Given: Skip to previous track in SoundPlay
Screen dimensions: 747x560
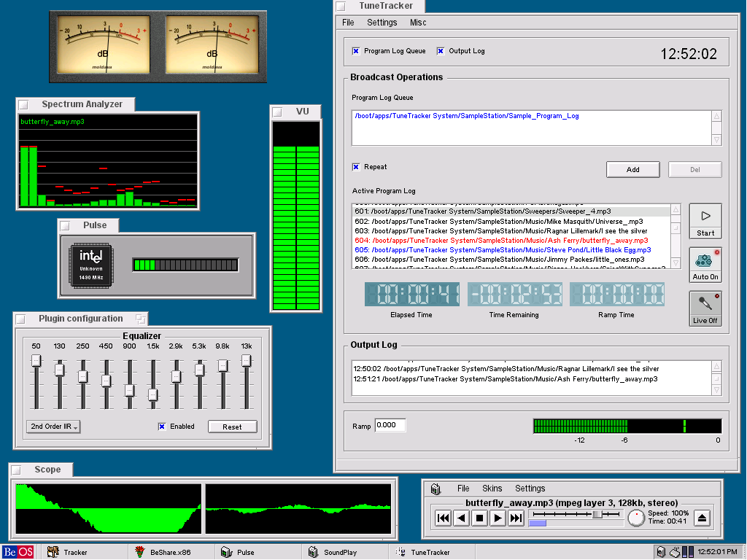Looking at the screenshot, I should click(443, 518).
